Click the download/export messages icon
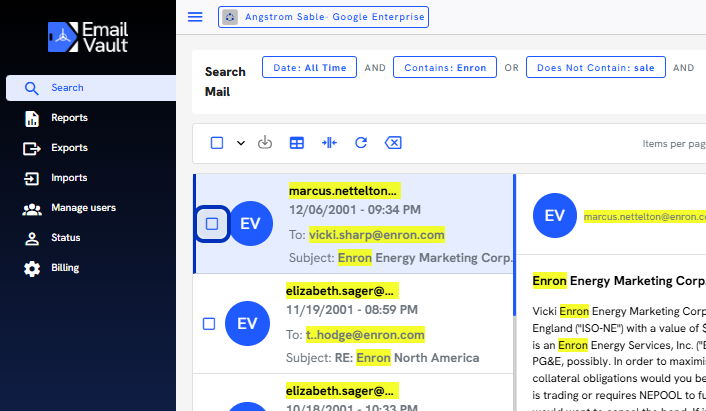The image size is (706, 411). [x=265, y=143]
